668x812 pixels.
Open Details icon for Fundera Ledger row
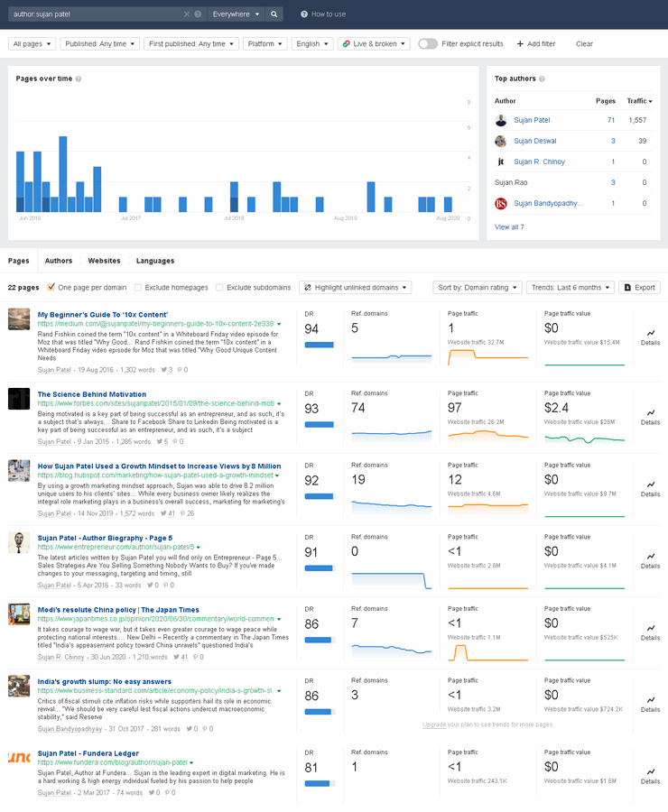(650, 771)
